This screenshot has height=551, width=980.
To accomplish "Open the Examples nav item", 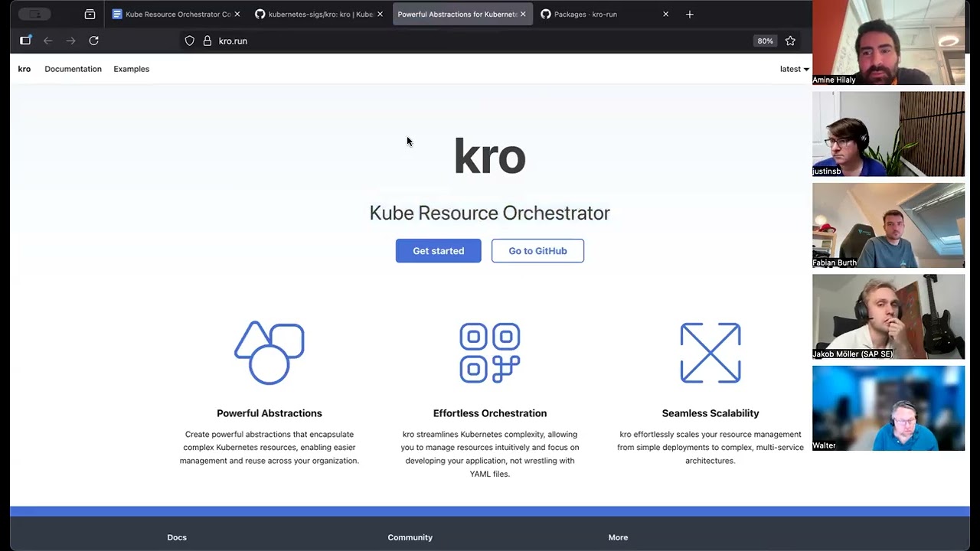I will 132,69.
